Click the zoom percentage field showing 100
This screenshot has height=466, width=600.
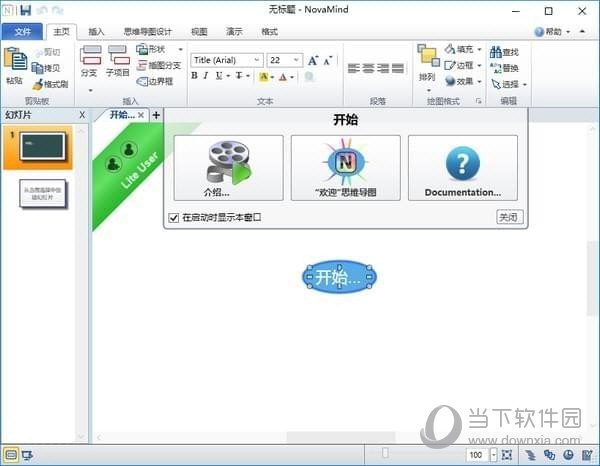pyautogui.click(x=476, y=455)
